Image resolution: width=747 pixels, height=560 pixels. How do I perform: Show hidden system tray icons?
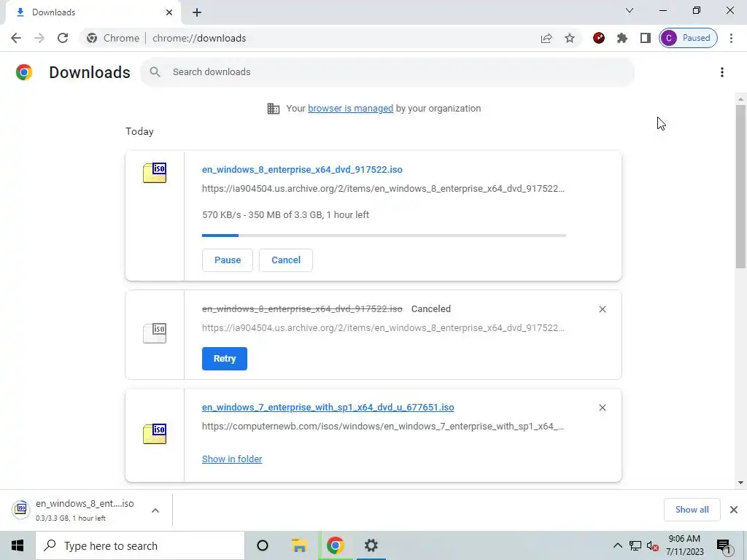tap(617, 545)
